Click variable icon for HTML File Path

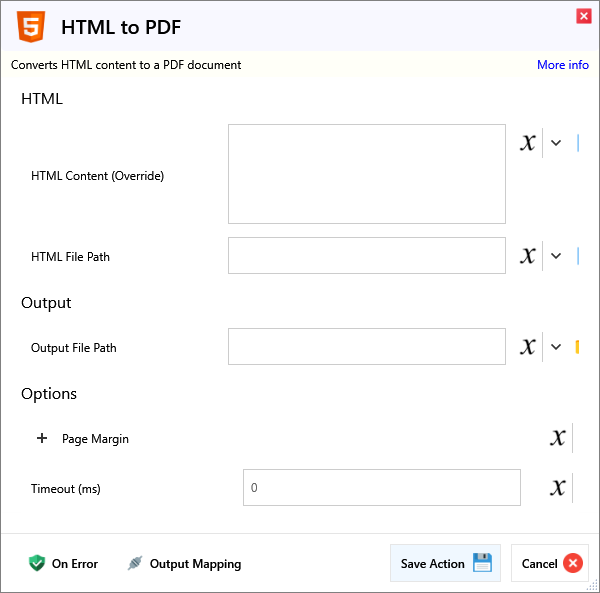(528, 256)
